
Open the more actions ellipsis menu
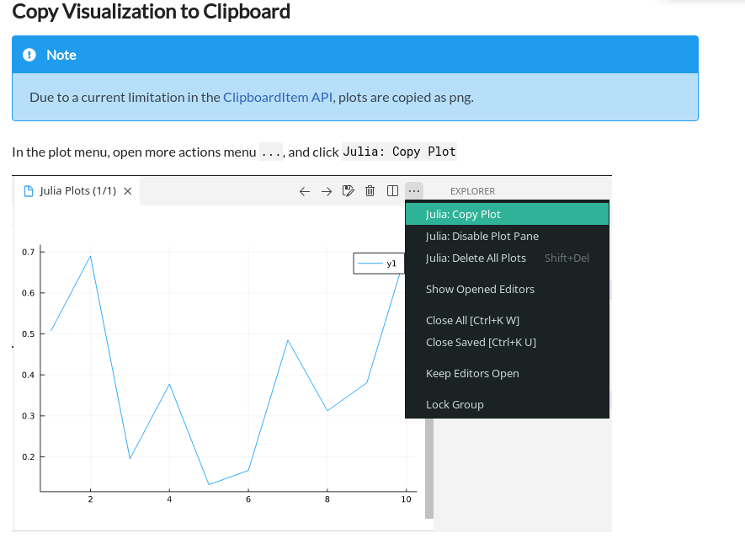click(x=414, y=191)
